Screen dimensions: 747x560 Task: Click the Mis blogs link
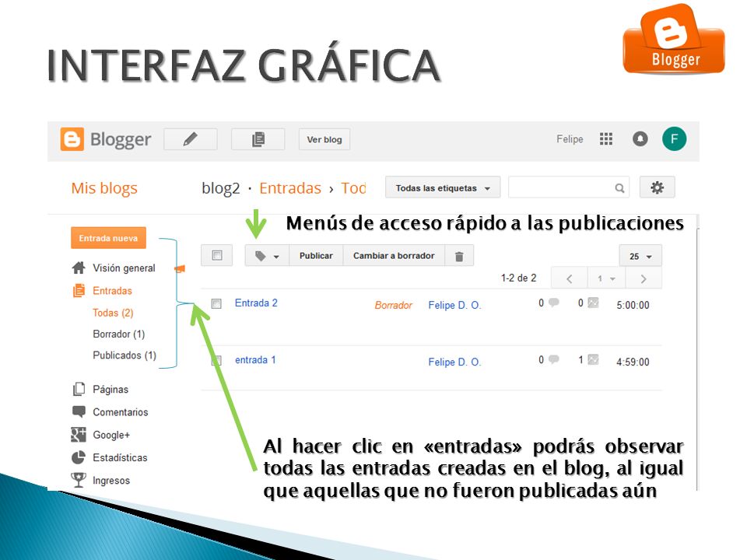point(104,188)
